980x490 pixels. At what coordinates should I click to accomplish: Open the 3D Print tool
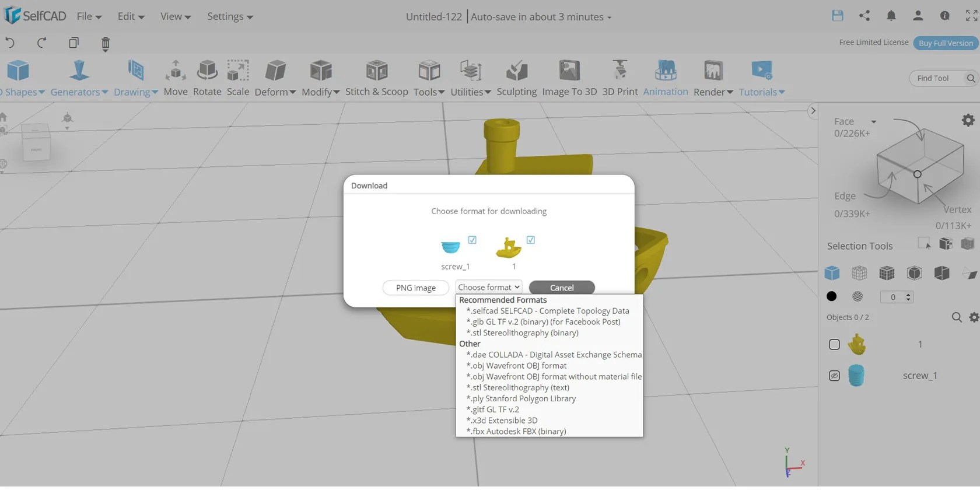click(x=620, y=78)
